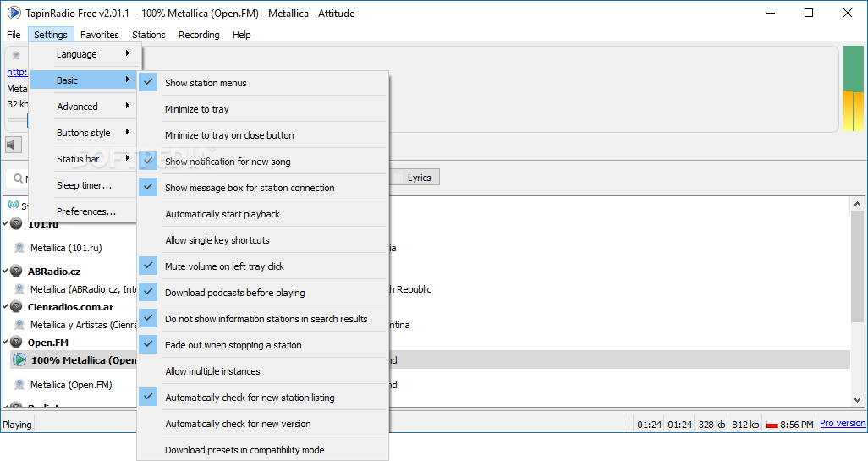The height and width of the screenshot is (461, 868).
Task: Open the station http link
Action: [17, 71]
